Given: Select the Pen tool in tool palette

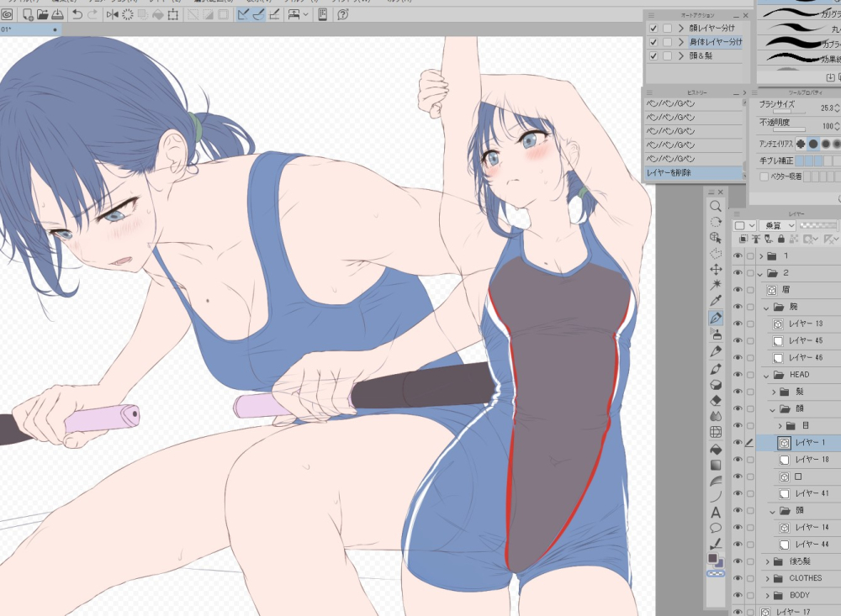Looking at the screenshot, I should click(716, 318).
